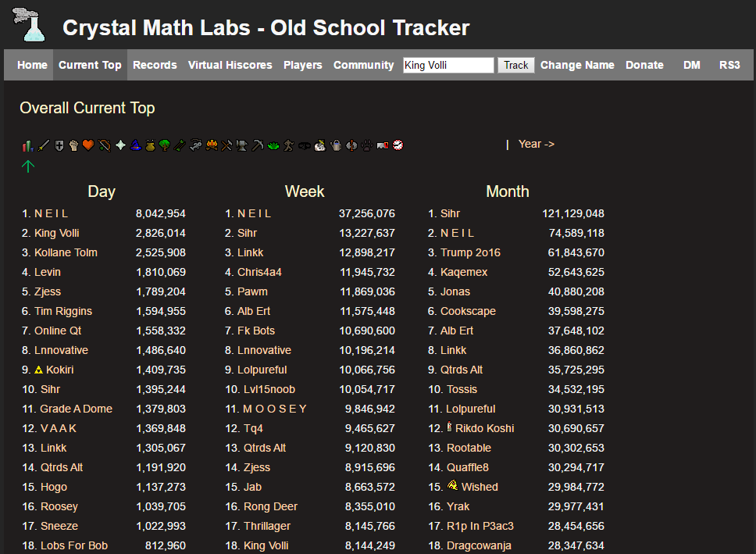This screenshot has height=554, width=756.
Task: Click the green up arrow icon
Action: [x=28, y=166]
